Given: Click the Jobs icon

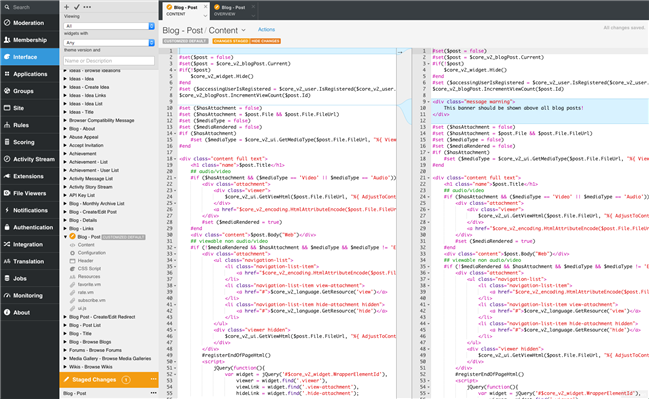Looking at the screenshot, I should (7, 278).
